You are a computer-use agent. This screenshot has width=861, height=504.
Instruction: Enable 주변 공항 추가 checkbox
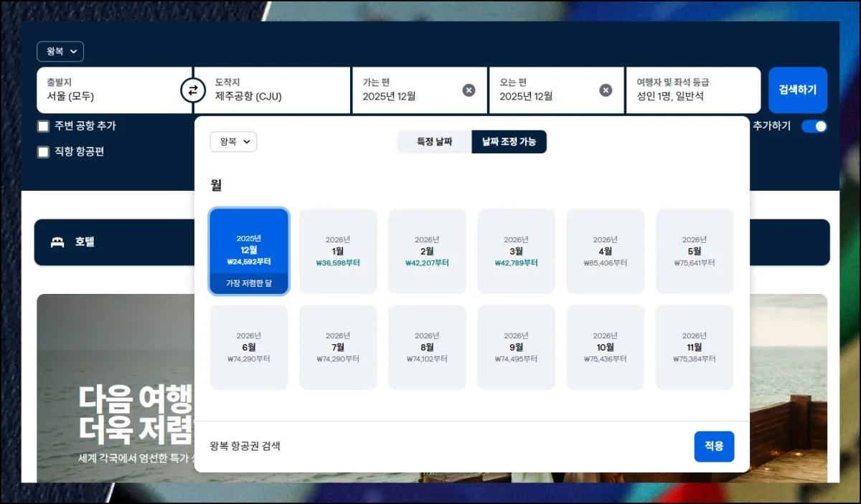tap(44, 126)
